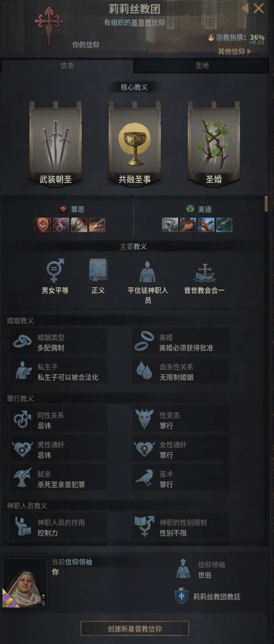This screenshot has height=644, width=274.
Task: Click the 婚姻类型 多配偶制 doctrine entry
Action: (59, 343)
